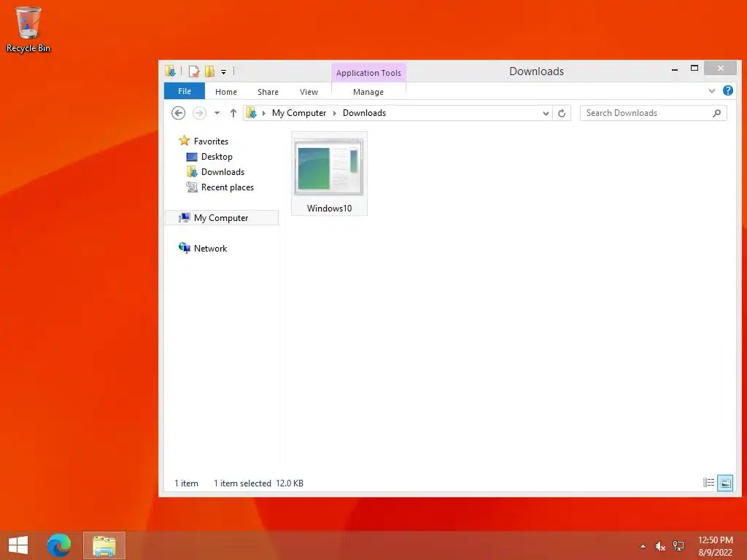
Task: Switch to the Share ribbon tab
Action: (268, 92)
